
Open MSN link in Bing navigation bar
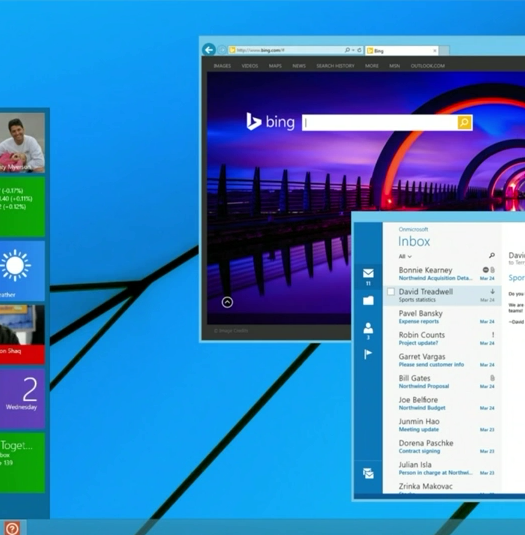pos(395,66)
